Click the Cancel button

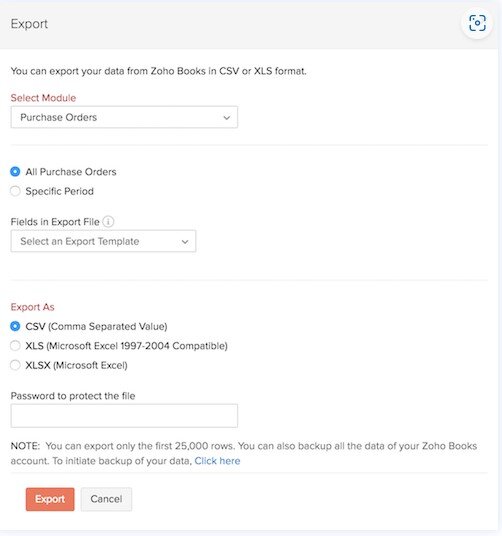coord(106,499)
